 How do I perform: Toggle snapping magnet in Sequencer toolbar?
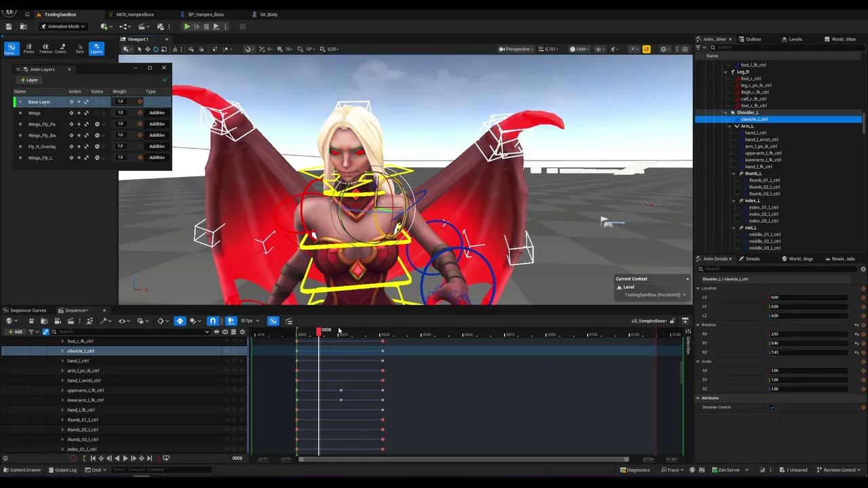[x=213, y=321]
